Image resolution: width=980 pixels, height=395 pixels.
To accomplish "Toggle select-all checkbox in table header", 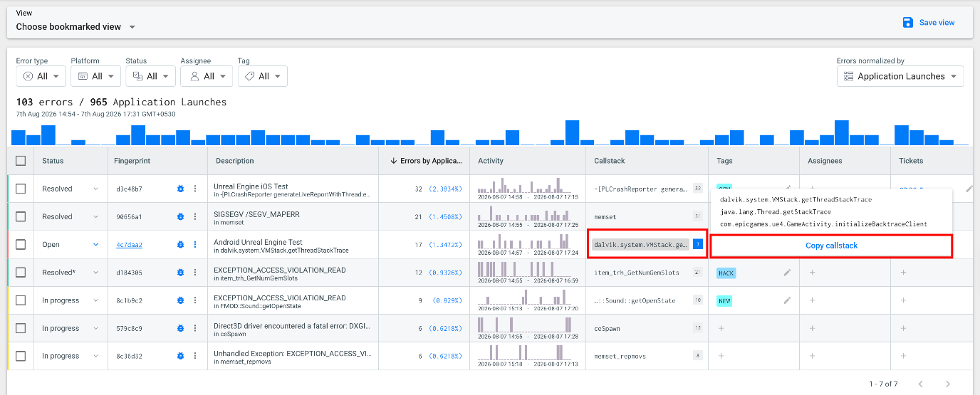I will pos(21,161).
